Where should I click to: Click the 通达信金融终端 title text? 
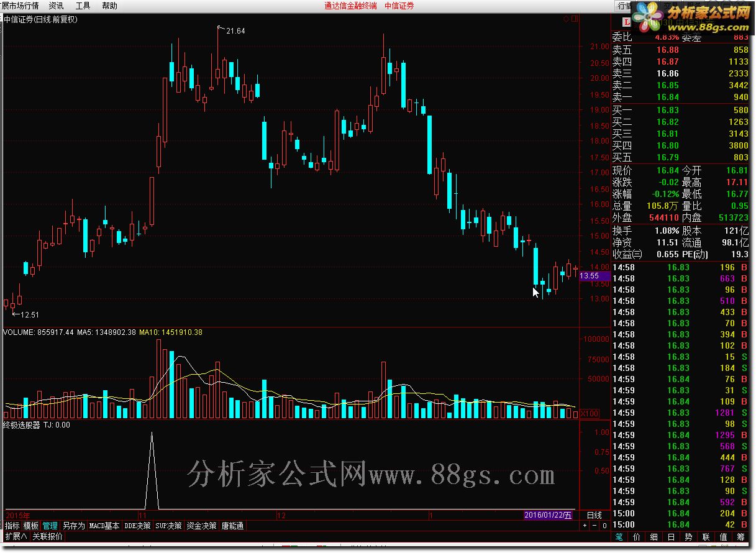(x=350, y=6)
